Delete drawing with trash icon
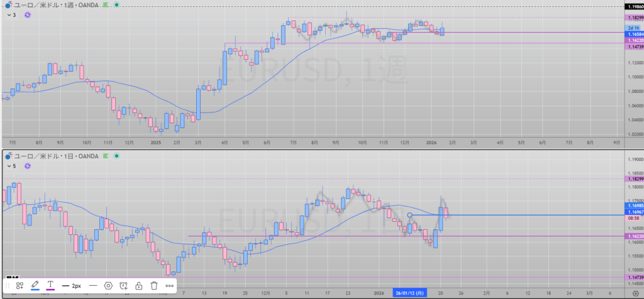 [x=154, y=285]
